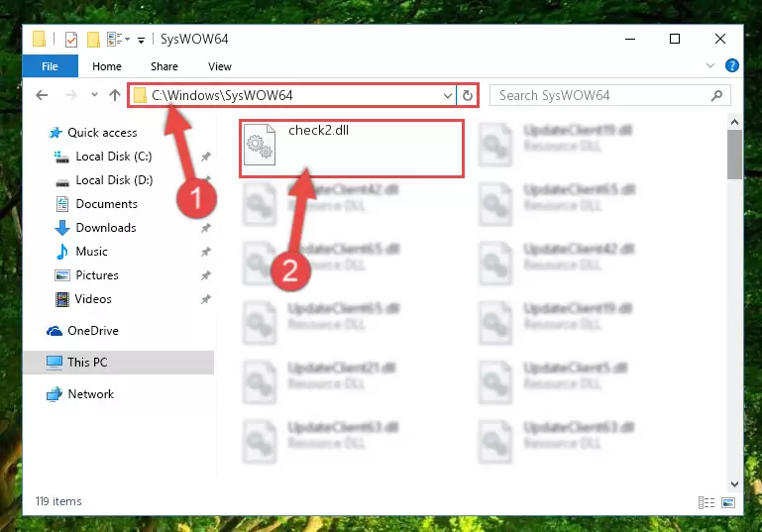Click the vertical scrollbar thumb
This screenshot has width=762, height=532.
734,155
